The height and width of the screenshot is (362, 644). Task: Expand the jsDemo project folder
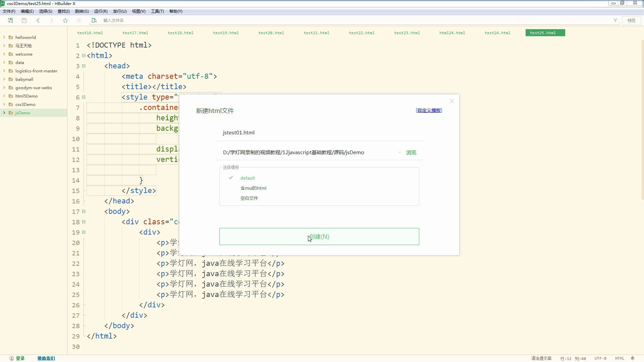(x=4, y=113)
